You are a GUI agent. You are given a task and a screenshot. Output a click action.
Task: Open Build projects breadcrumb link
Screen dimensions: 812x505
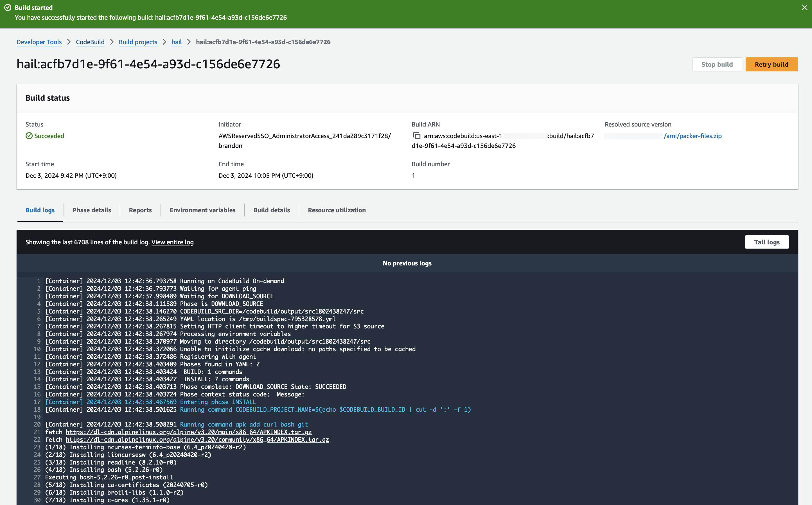[x=138, y=42]
